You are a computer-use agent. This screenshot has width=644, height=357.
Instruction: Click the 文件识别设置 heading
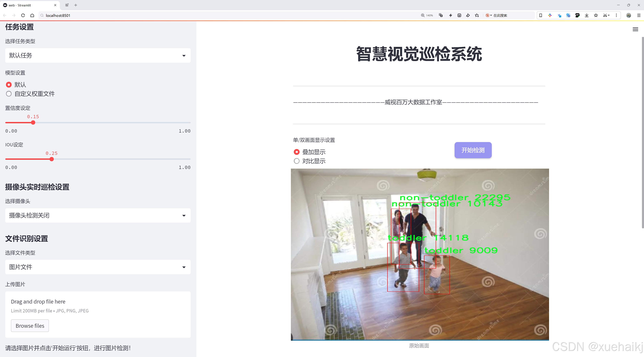pos(26,239)
